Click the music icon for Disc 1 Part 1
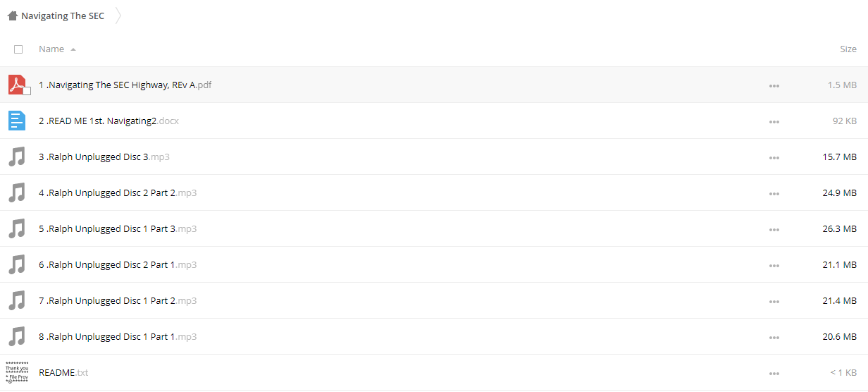Screen dimensions: 868x392 tap(17, 336)
